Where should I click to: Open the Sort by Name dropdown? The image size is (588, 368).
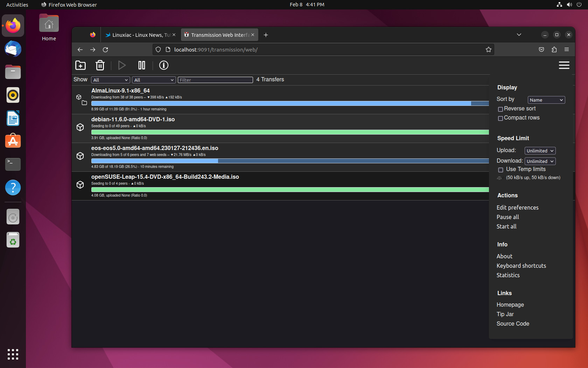click(546, 100)
